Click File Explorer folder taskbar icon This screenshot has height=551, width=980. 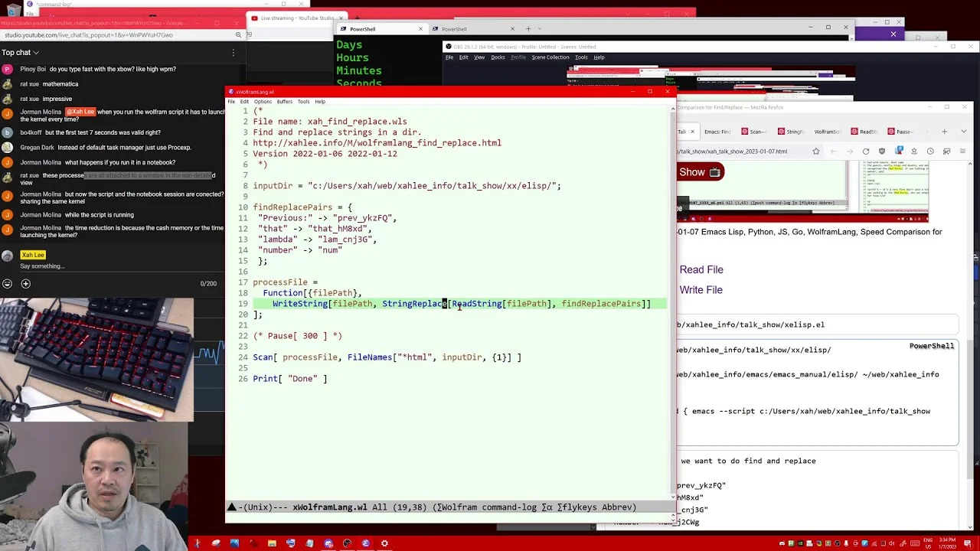click(272, 543)
